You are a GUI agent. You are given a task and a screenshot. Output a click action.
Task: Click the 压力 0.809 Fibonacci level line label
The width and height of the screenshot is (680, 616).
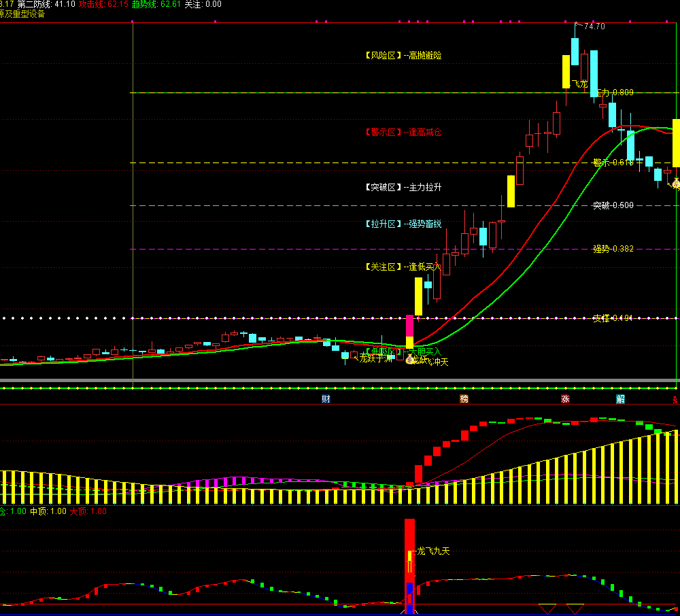[614, 92]
